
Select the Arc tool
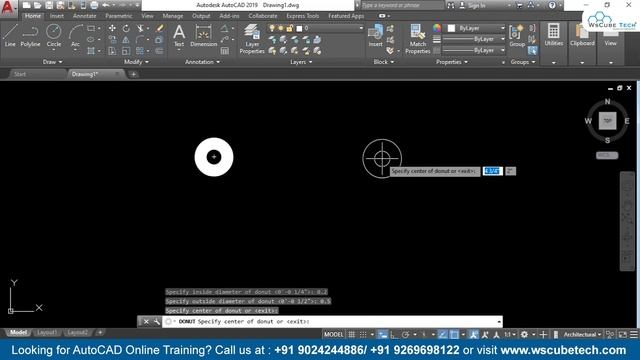coord(75,36)
